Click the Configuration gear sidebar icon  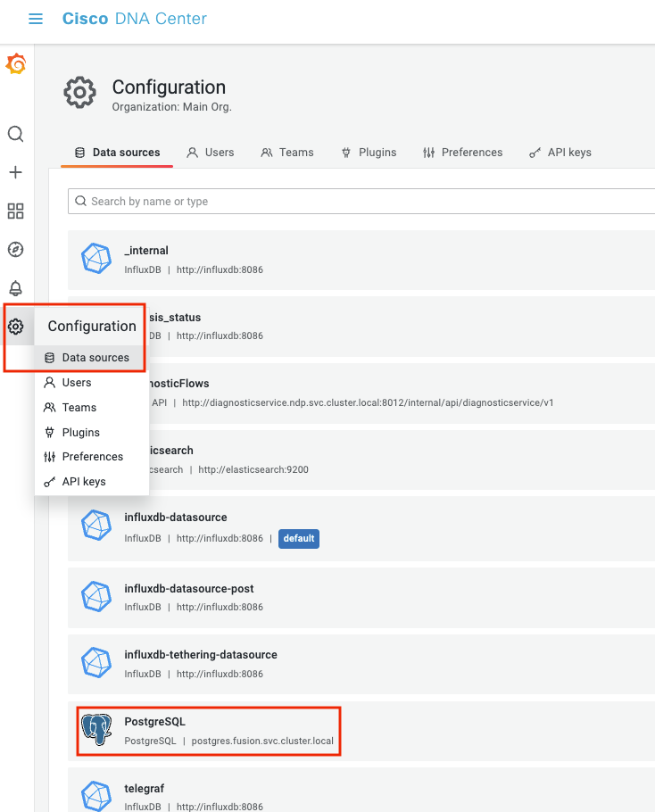(15, 327)
